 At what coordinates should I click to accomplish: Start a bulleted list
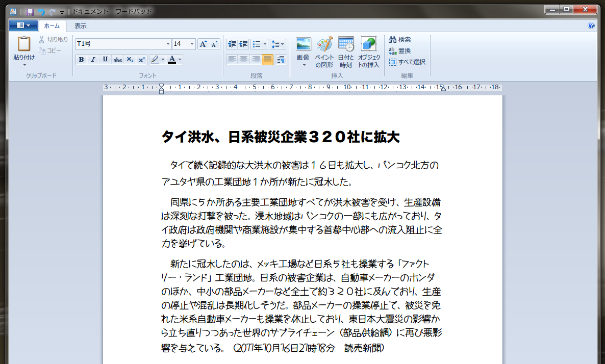(257, 44)
